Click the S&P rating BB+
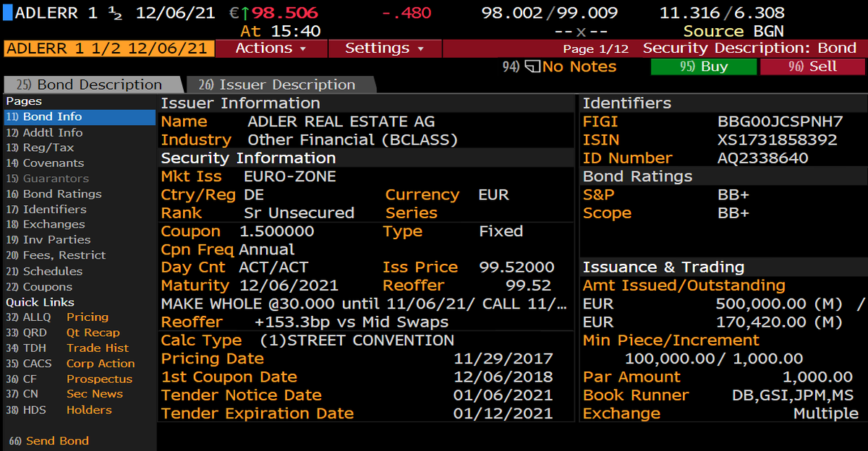This screenshot has height=451, width=868. coord(733,194)
